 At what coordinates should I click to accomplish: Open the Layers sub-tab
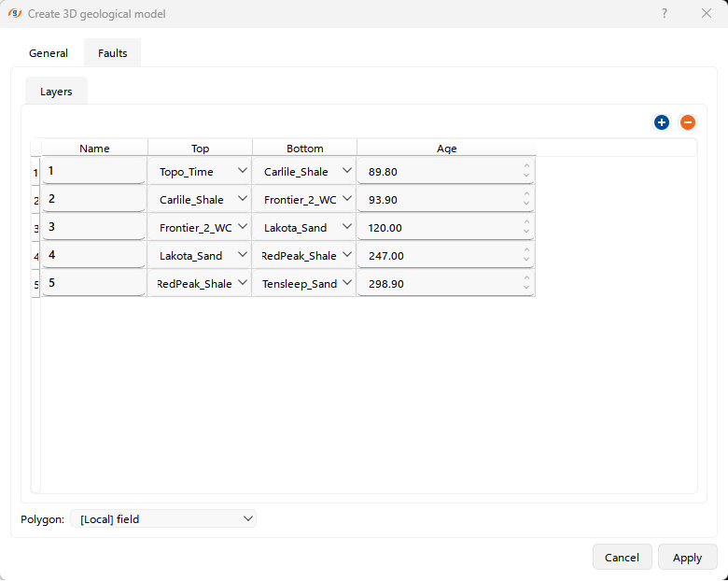tap(56, 92)
